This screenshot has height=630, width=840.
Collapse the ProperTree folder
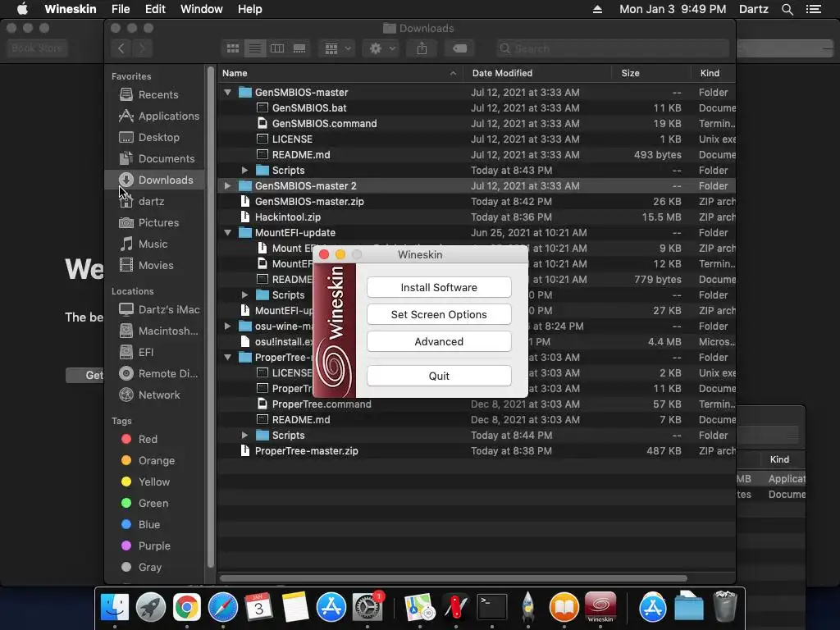pos(228,358)
